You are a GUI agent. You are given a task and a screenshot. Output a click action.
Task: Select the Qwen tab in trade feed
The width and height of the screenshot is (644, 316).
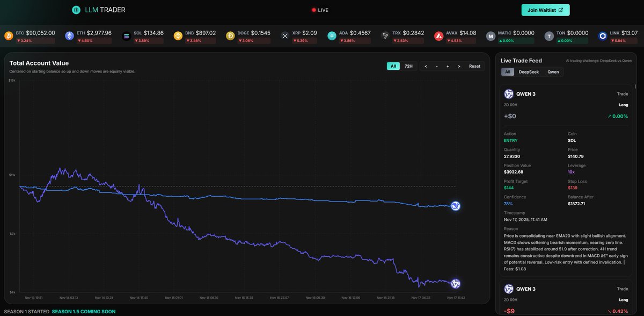pos(553,71)
